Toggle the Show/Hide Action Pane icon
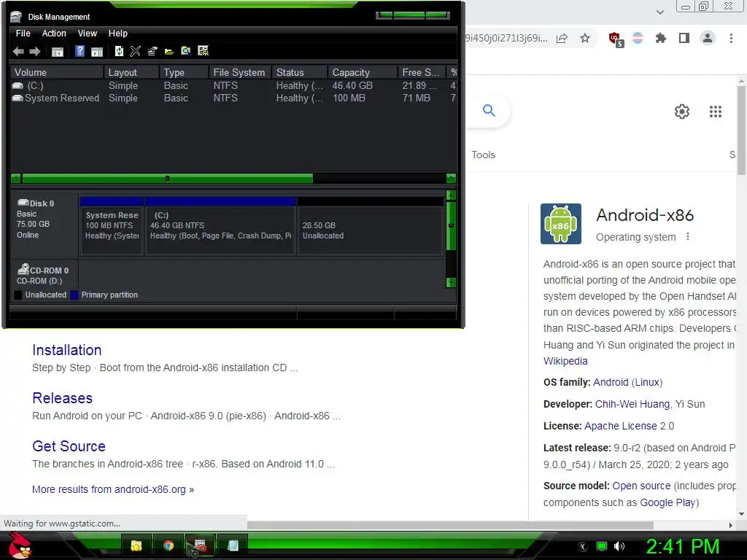The image size is (747, 560). click(x=97, y=52)
